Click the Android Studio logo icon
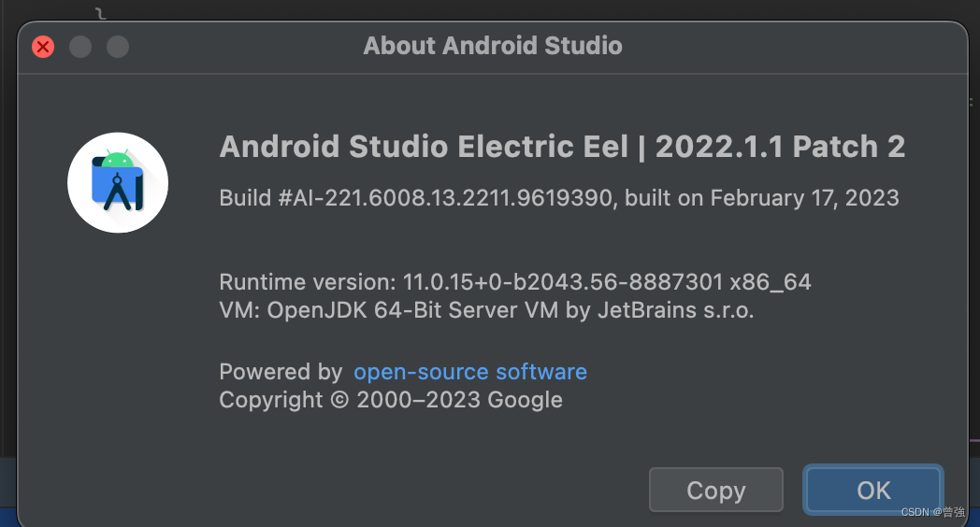The image size is (980, 527). point(118,182)
